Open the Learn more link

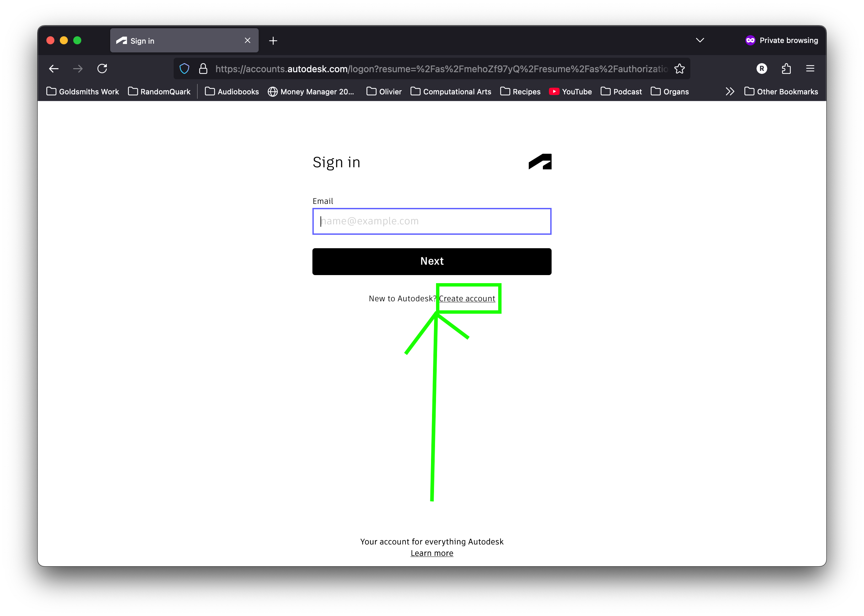click(432, 553)
